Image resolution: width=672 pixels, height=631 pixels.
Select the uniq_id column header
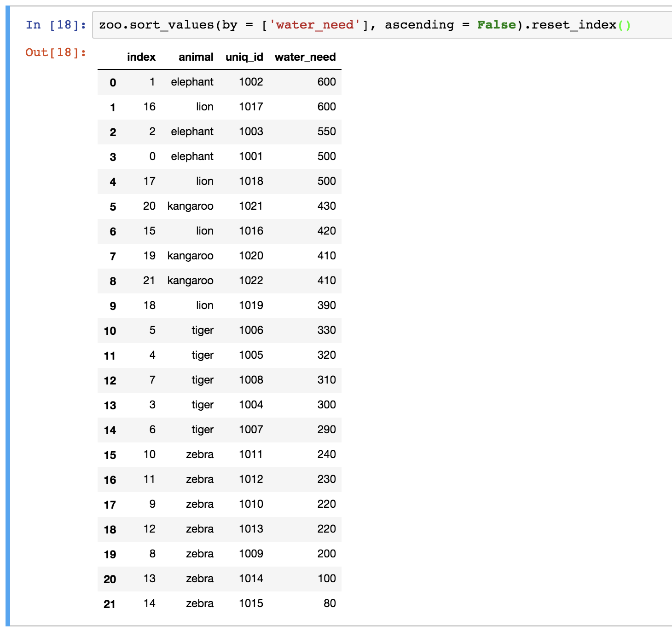(244, 57)
